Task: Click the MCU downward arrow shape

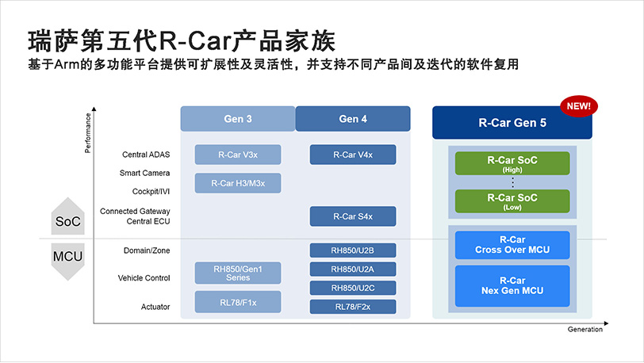Action: click(x=67, y=262)
